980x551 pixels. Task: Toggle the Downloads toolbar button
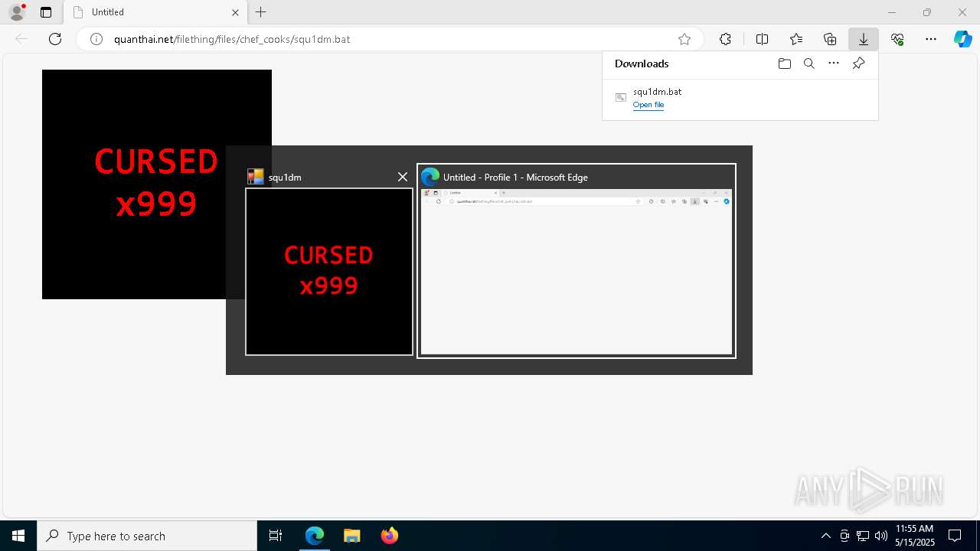(x=864, y=39)
